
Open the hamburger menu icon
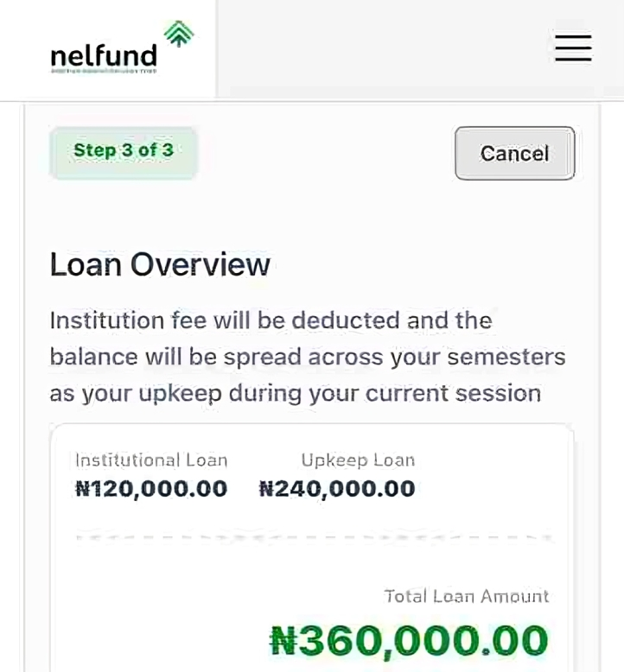(x=573, y=48)
